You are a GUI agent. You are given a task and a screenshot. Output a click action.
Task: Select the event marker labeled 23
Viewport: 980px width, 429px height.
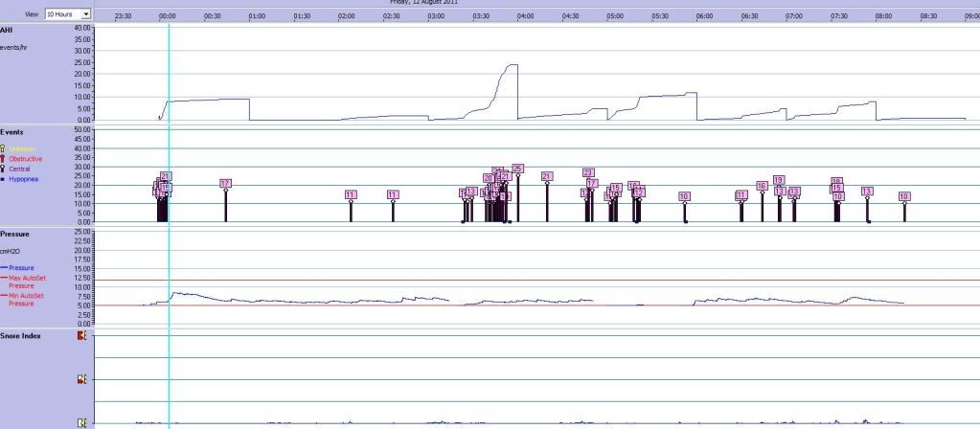pos(588,173)
